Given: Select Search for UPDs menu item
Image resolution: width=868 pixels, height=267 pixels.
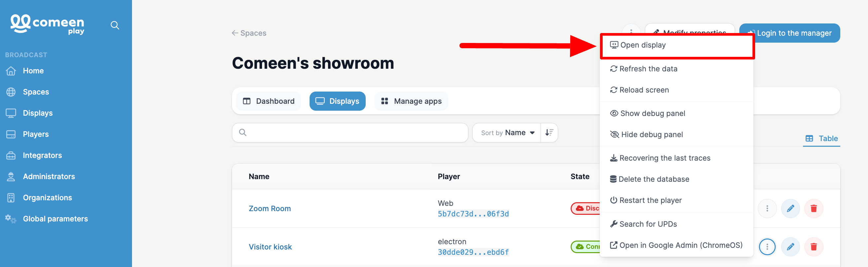Looking at the screenshot, I should tap(677, 224).
